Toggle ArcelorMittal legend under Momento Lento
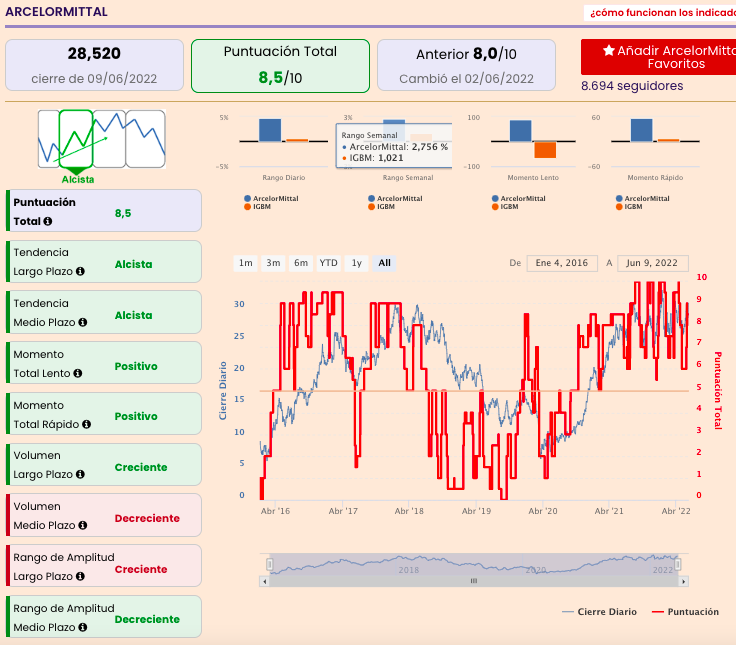 (x=519, y=199)
